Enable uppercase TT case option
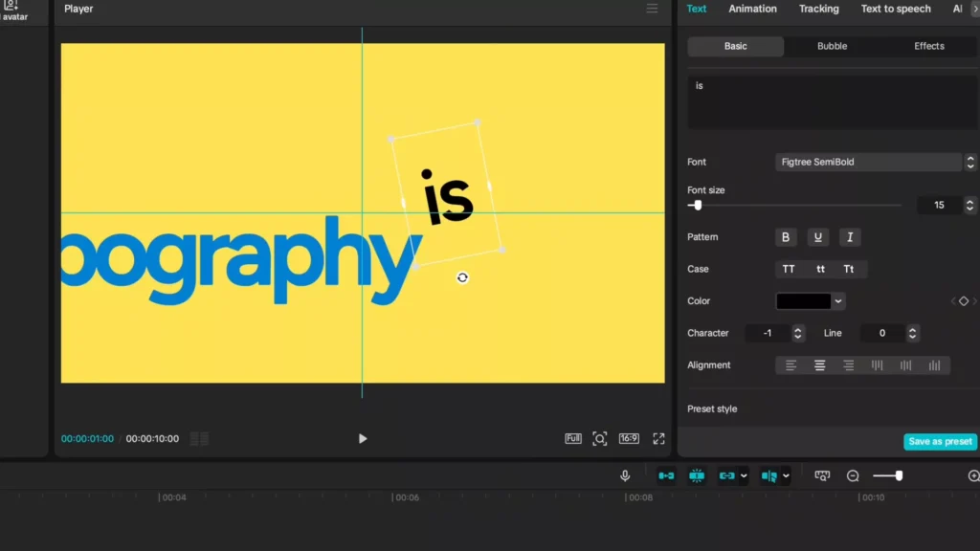The width and height of the screenshot is (980, 551). [788, 269]
